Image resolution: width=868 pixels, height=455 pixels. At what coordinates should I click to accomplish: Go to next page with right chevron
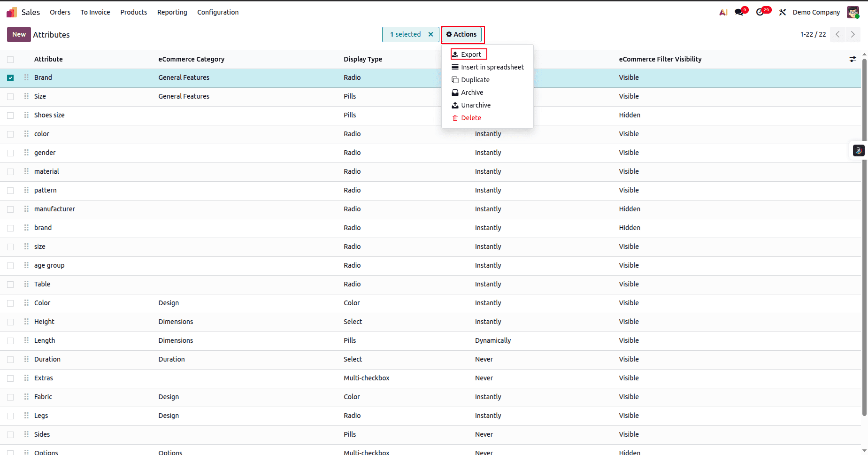853,34
